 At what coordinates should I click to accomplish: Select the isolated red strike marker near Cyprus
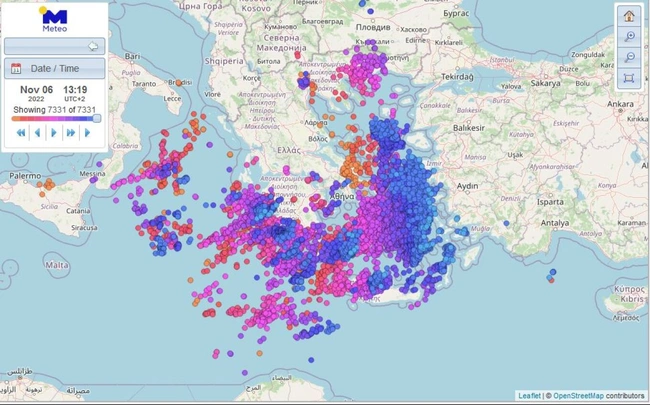[551, 279]
